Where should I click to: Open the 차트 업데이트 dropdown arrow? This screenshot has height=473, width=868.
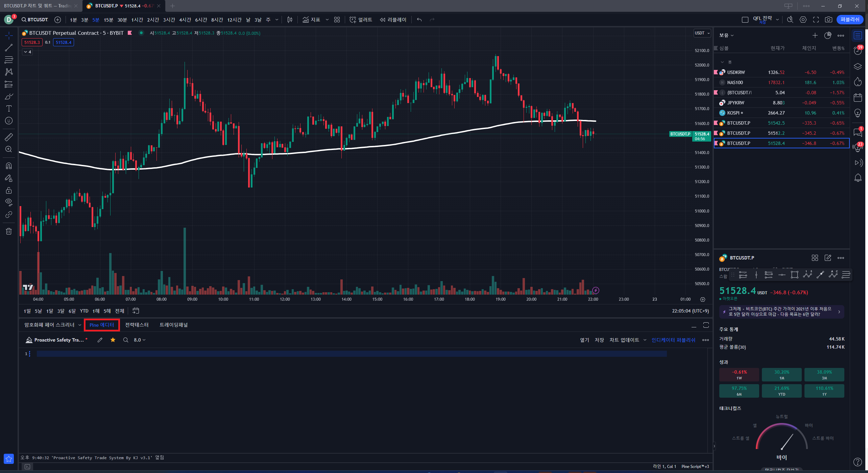point(645,340)
